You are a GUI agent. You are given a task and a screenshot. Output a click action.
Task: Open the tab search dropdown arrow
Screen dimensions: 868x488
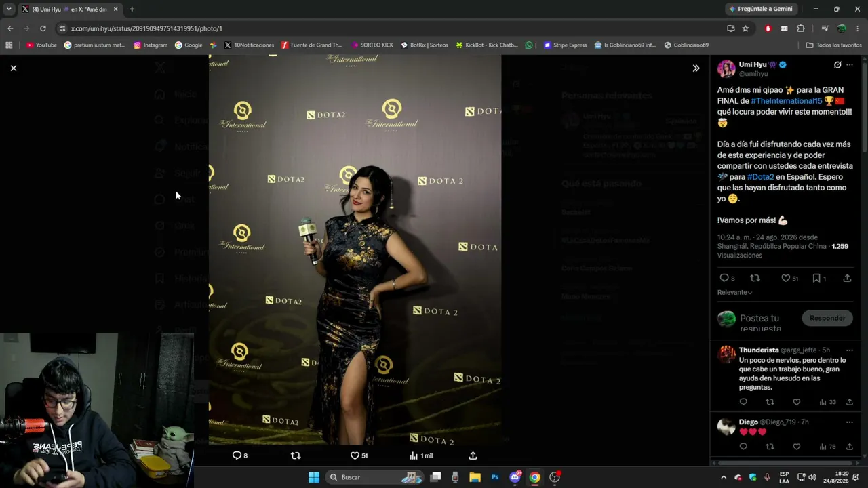click(x=9, y=9)
